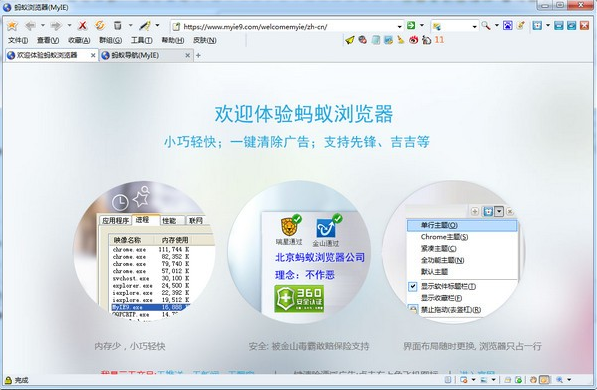Click the 欢迎体验蚂蚁浏览器 page heading

[303, 113]
